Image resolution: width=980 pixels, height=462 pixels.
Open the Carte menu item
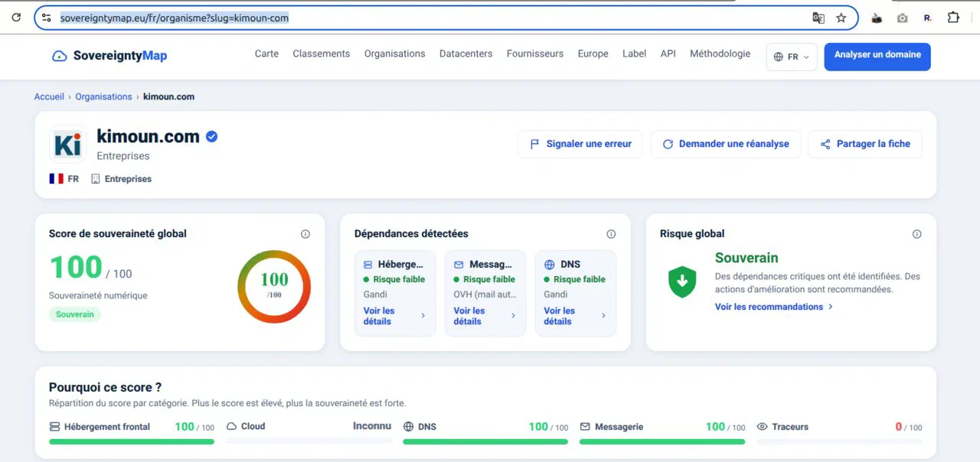(x=266, y=54)
